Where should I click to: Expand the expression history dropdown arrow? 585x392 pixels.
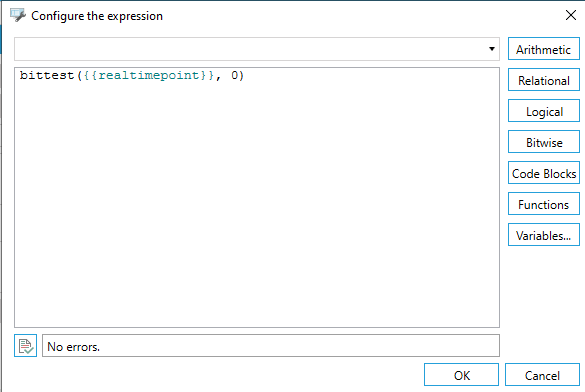492,49
